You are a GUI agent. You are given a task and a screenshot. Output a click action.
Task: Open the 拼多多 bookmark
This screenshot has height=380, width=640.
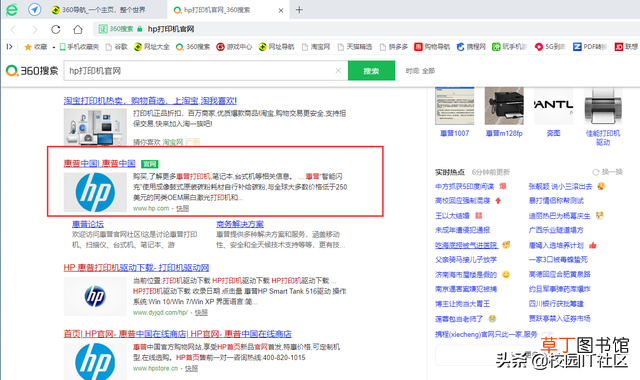[394, 47]
